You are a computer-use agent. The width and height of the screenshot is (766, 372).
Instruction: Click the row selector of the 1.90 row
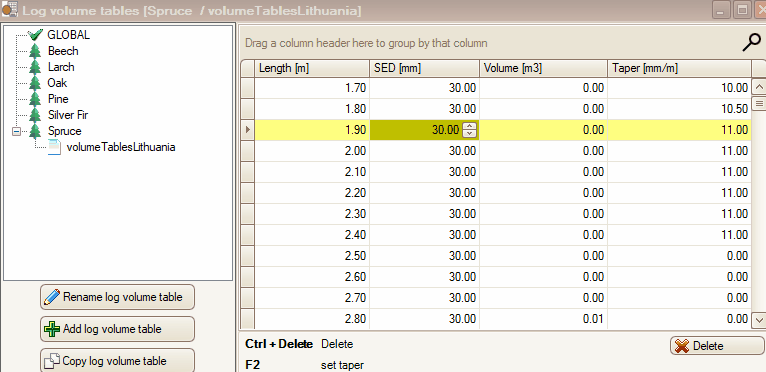pos(248,130)
